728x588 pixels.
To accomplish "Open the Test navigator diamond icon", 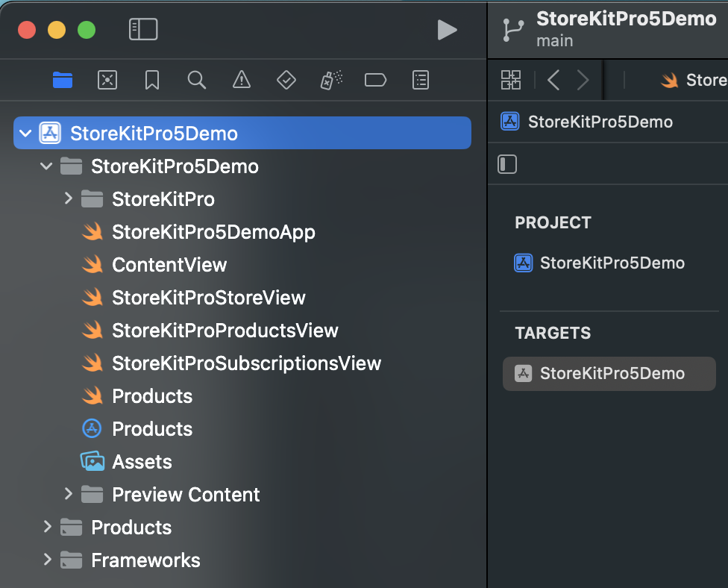I will click(286, 80).
